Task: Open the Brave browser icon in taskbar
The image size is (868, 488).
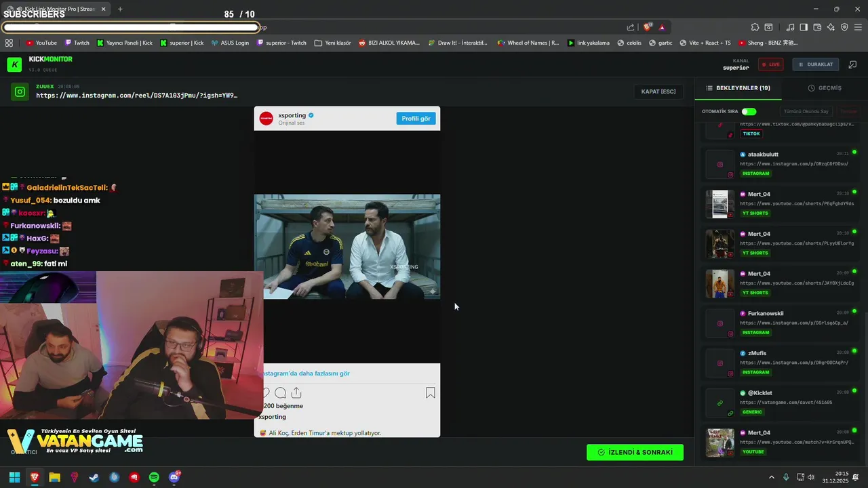Action: point(35,477)
